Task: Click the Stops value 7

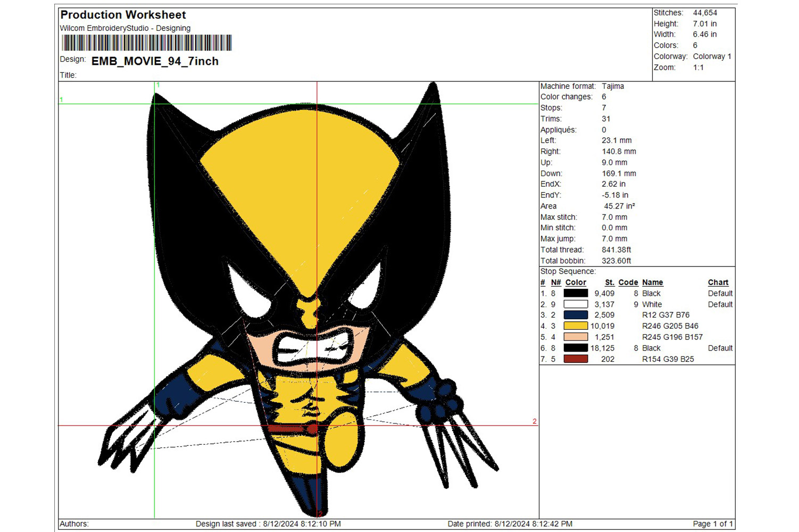Action: (x=604, y=108)
